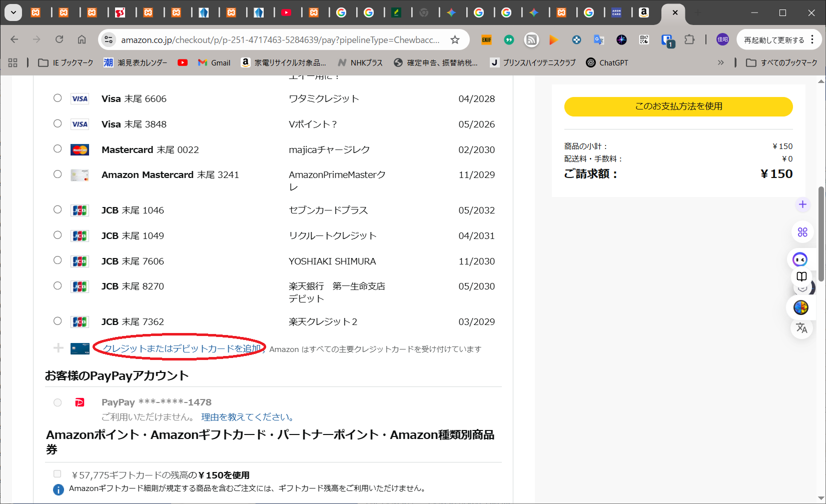Open the tab search dropdown arrow
Screen dimensions: 826x504
click(14, 12)
